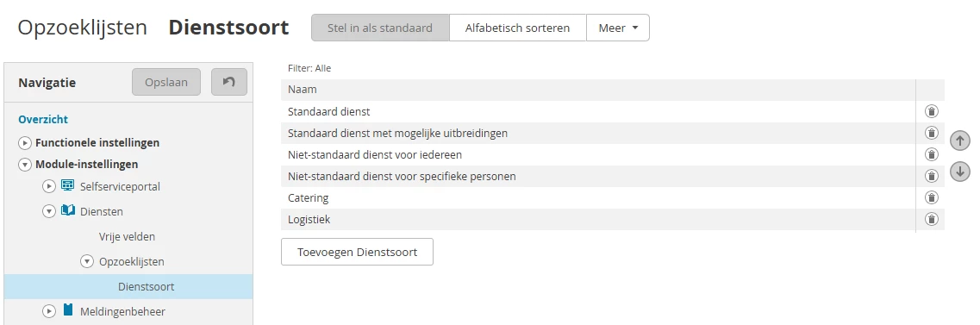Move selected item down with arrow button

coord(960,172)
